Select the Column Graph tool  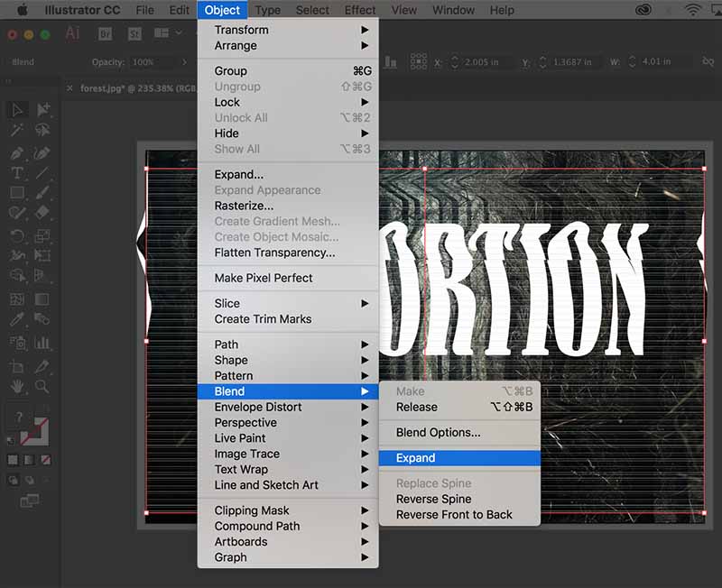click(x=42, y=343)
